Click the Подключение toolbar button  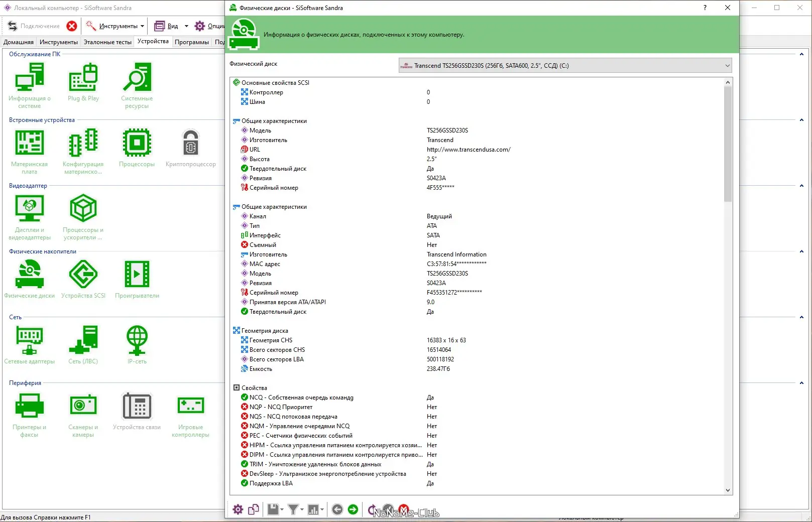tap(34, 26)
